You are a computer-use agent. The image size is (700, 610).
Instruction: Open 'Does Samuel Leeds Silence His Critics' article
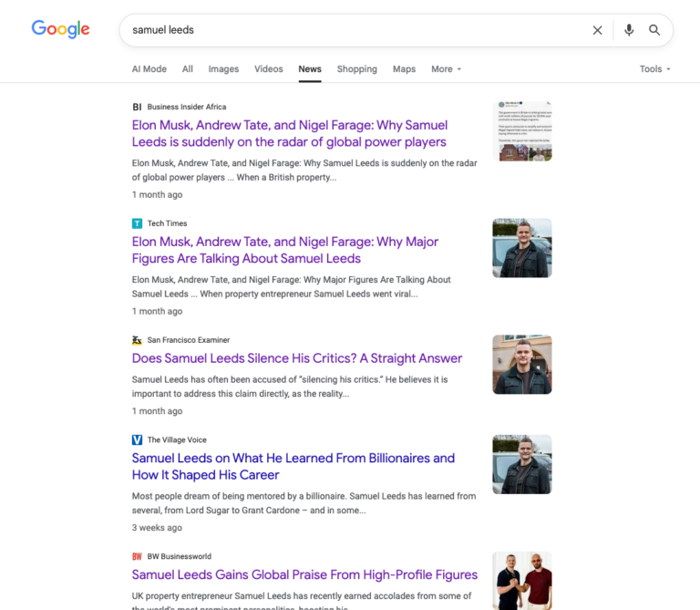tap(296, 358)
